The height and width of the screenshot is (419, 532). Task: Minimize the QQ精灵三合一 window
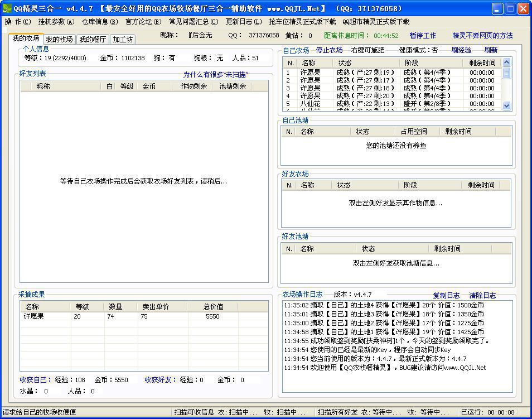coord(497,8)
